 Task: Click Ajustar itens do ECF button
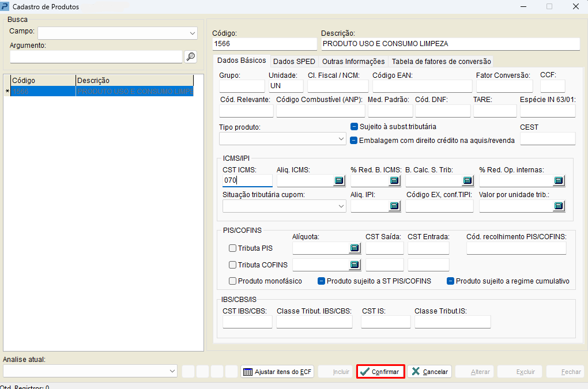tap(277, 372)
